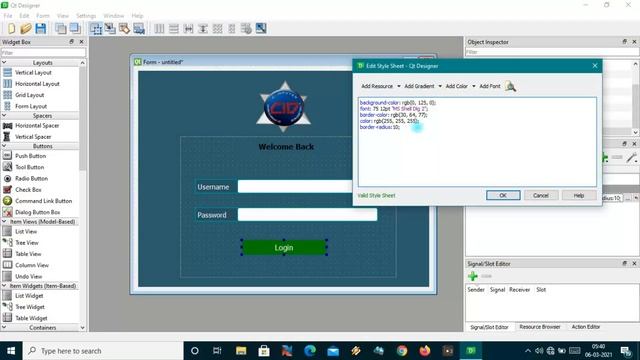This screenshot has width=640, height=360.
Task: Select Tool Button widget item
Action: pos(29,167)
